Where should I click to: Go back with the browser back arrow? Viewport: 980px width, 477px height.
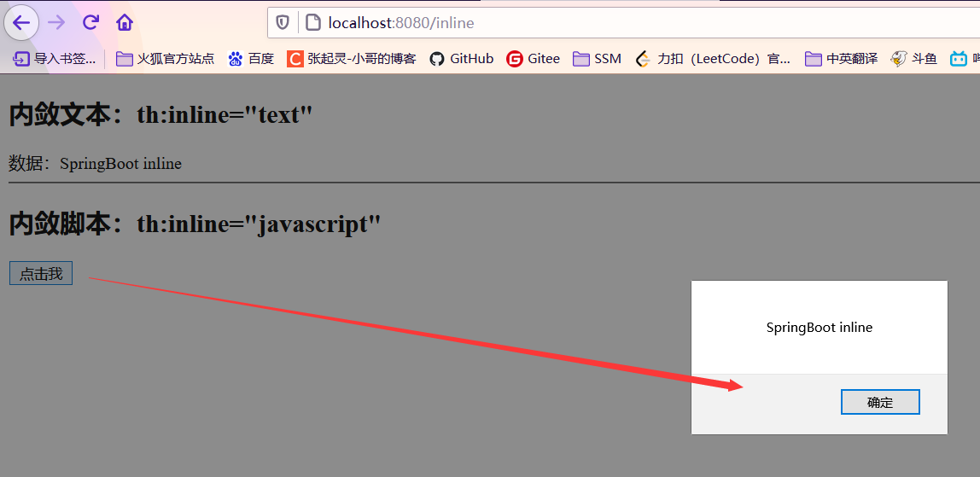[x=21, y=23]
